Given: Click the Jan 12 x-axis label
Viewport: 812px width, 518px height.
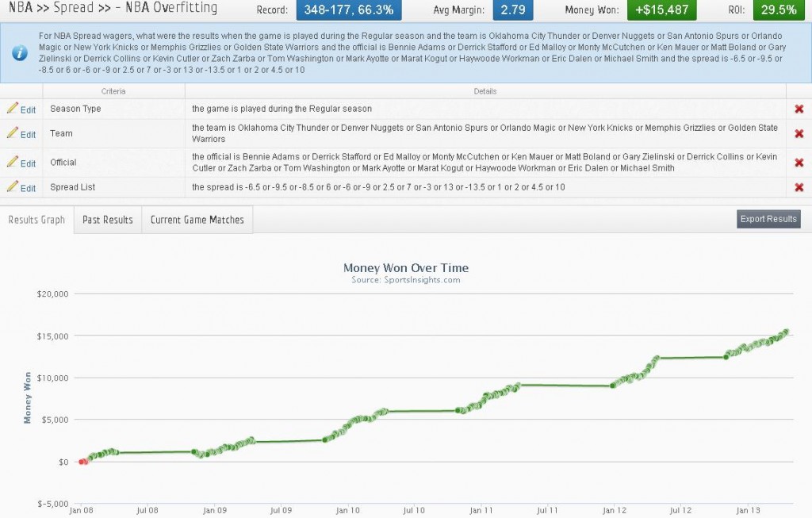Looking at the screenshot, I should [615, 510].
